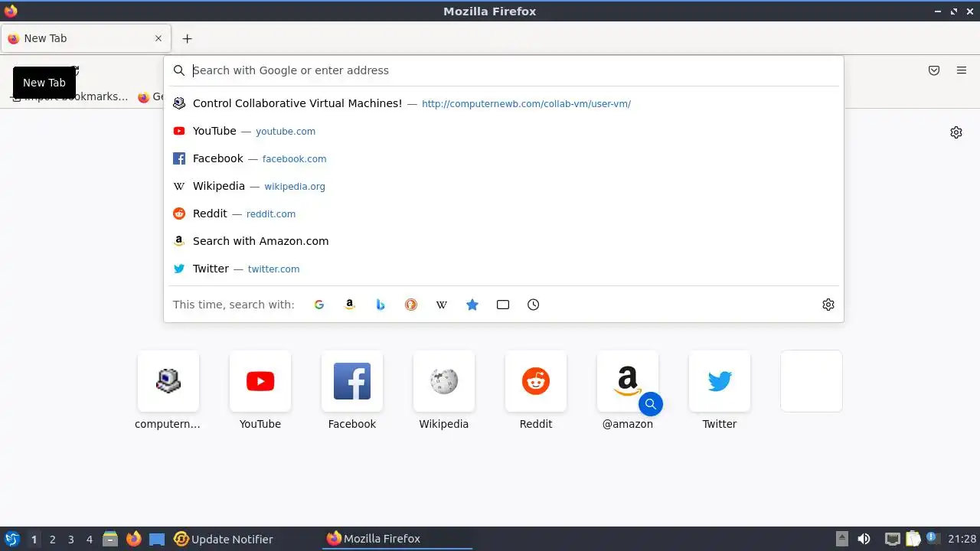This screenshot has height=551, width=980.
Task: Switch to workspace 3 in taskbar
Action: click(x=70, y=540)
